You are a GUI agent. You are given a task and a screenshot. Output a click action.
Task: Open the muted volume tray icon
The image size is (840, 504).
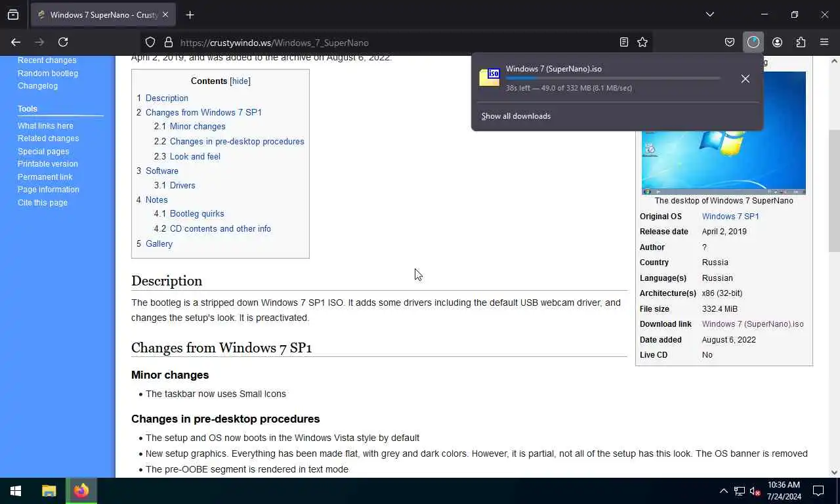coord(755,491)
